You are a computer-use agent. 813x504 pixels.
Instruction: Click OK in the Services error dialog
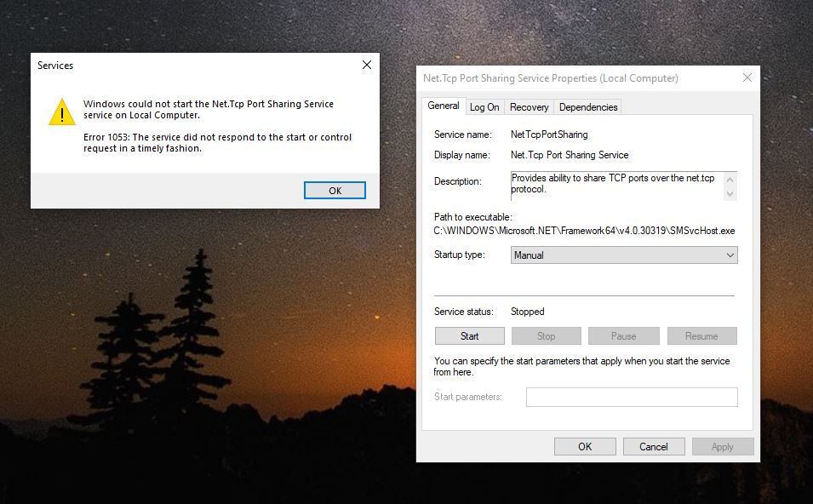pyautogui.click(x=335, y=191)
